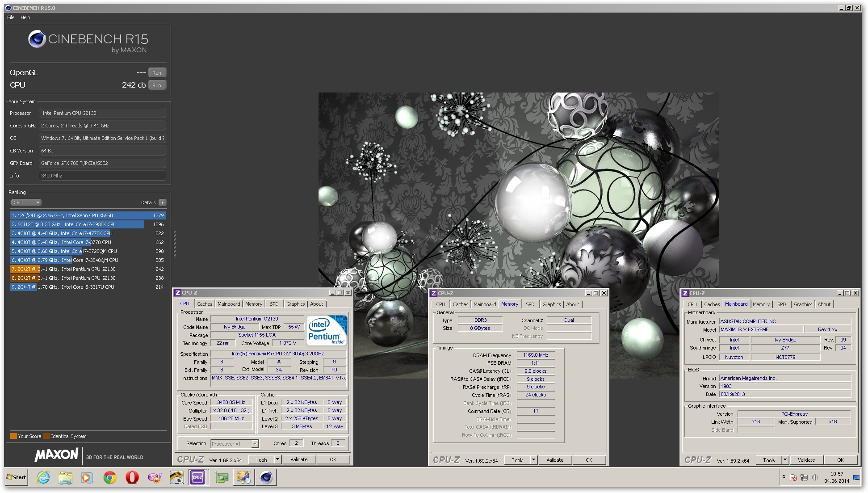The image size is (868, 493).
Task: Click the Show desktop icon by the clock
Action: click(856, 477)
